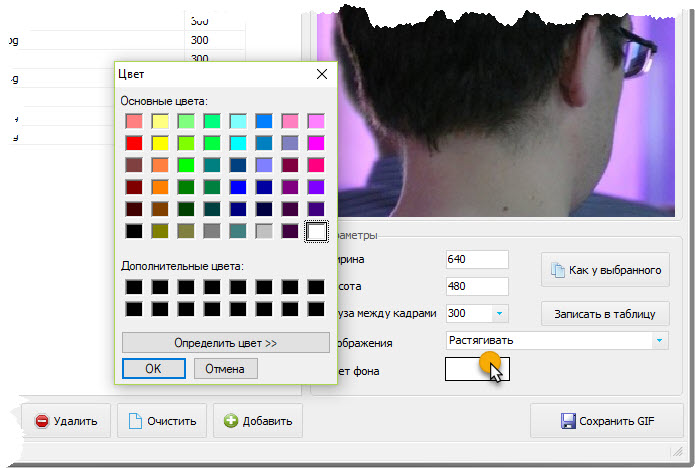The height and width of the screenshot is (468, 695).
Task: Pick the pure yellow basic color swatch
Action: click(x=160, y=143)
